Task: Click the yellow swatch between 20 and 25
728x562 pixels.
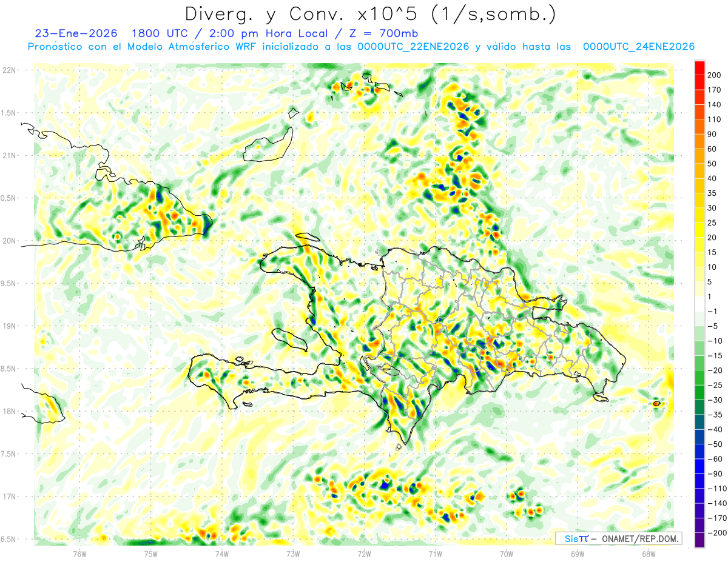Action: point(699,230)
